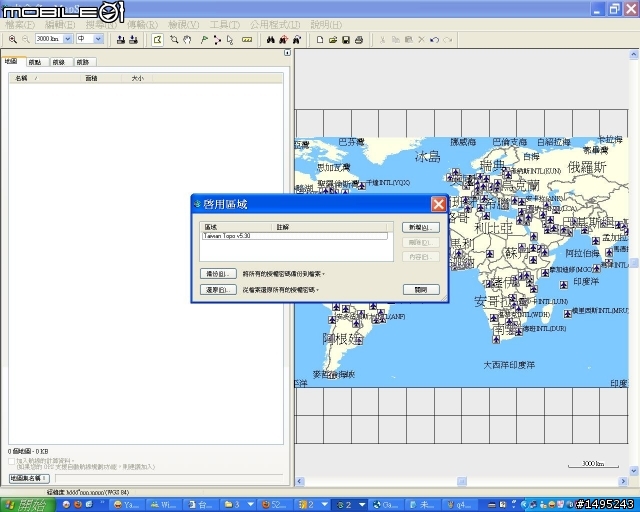Expand the taskbar group 3 dropdown arrow

pos(251,505)
